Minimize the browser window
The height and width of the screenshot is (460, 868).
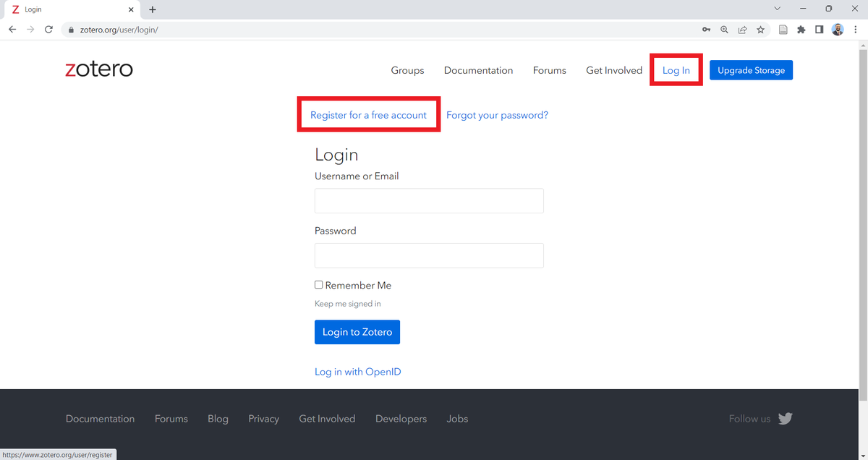point(804,9)
